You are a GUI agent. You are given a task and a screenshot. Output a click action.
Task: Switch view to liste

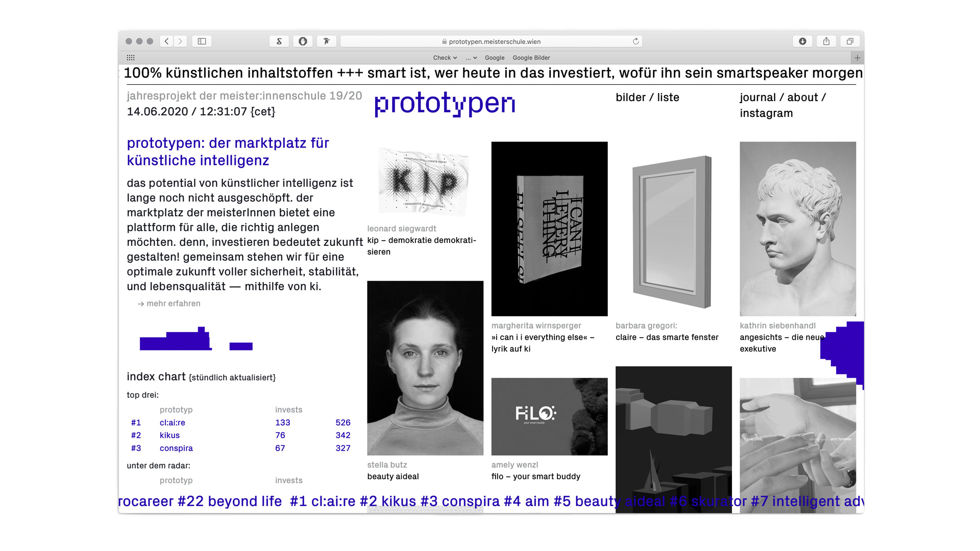tap(668, 97)
